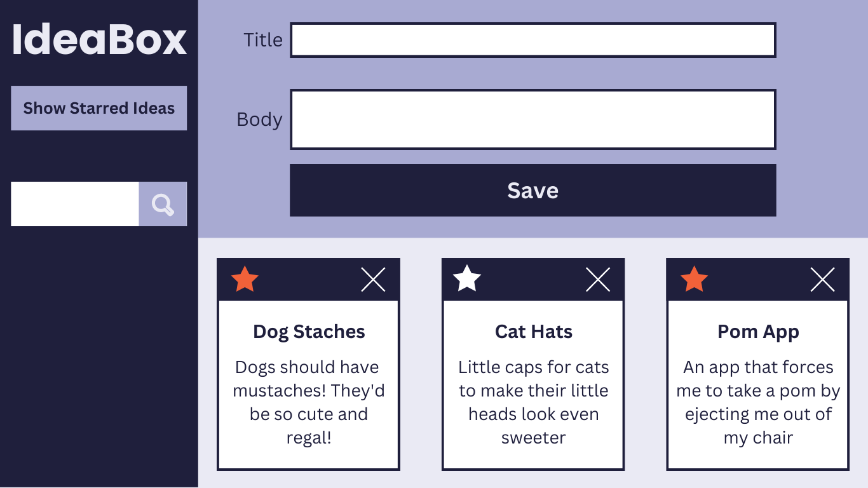This screenshot has width=868, height=488.
Task: Click the Pom App description text
Action: point(758,402)
